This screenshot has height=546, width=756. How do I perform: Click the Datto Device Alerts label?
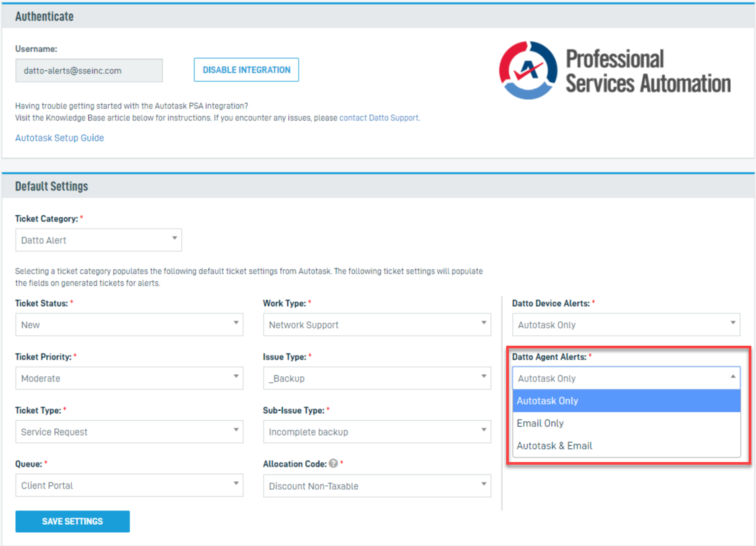tap(550, 303)
